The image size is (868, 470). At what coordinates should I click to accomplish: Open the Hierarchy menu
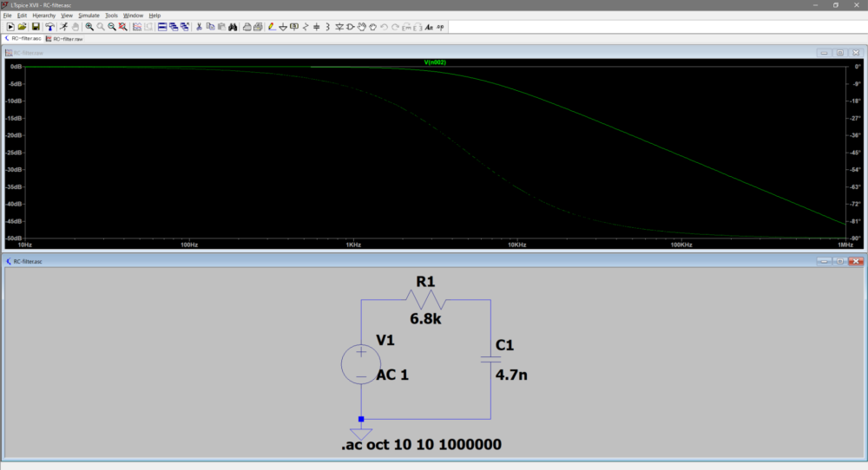43,16
